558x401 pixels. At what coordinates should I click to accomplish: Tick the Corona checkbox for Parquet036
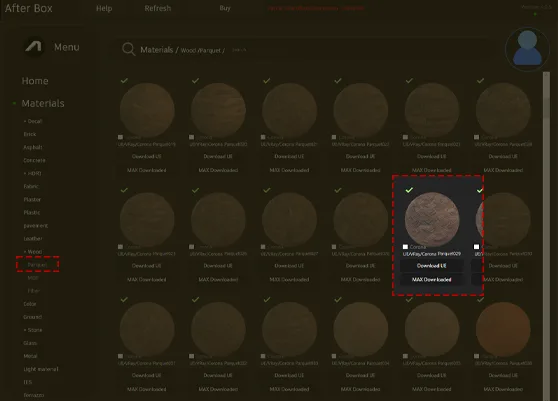pos(477,356)
